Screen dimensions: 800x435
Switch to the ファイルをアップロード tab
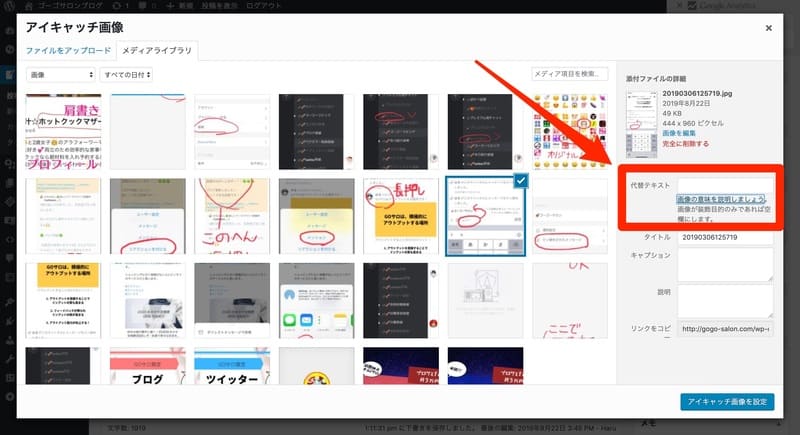70,49
